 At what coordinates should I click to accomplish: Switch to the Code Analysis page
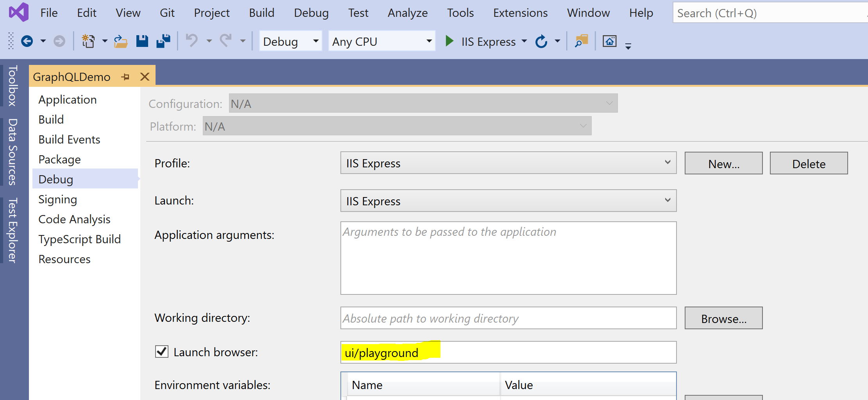pyautogui.click(x=74, y=219)
